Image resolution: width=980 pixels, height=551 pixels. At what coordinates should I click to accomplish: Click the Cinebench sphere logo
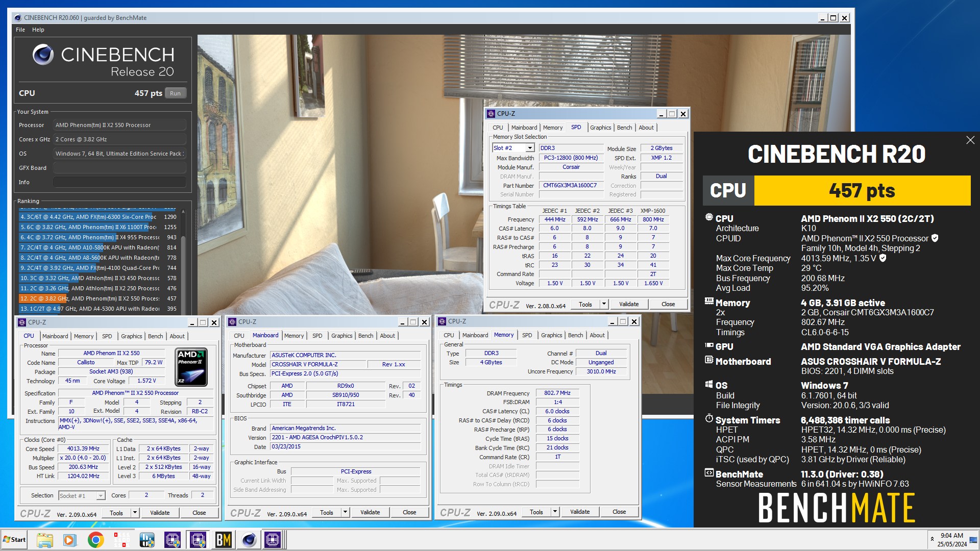click(x=43, y=54)
